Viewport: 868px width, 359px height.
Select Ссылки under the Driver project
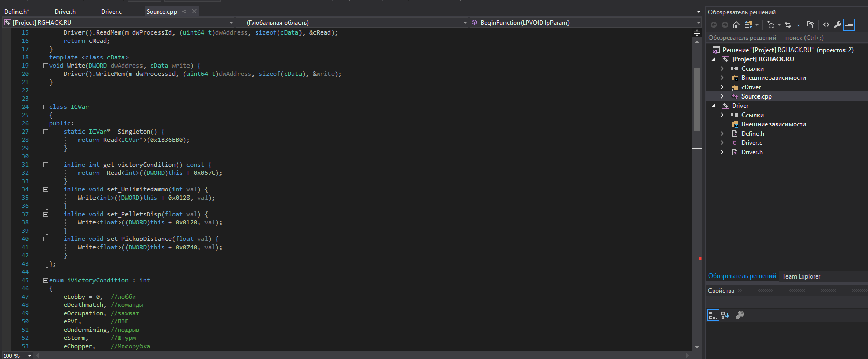click(x=752, y=115)
